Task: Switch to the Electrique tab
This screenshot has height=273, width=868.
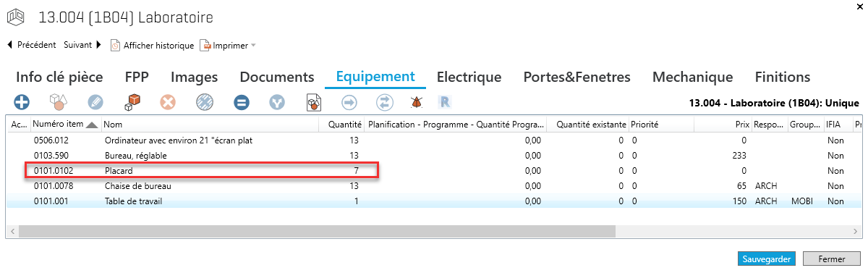Action: click(x=469, y=77)
